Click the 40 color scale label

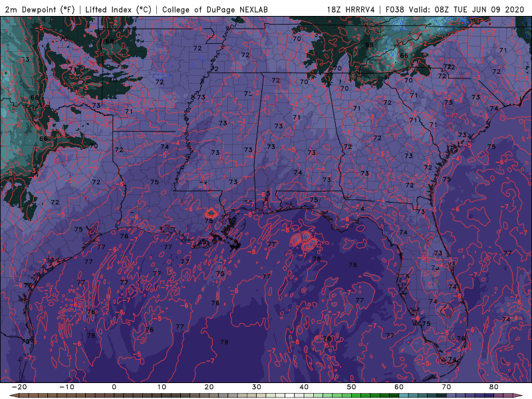[x=304, y=387]
